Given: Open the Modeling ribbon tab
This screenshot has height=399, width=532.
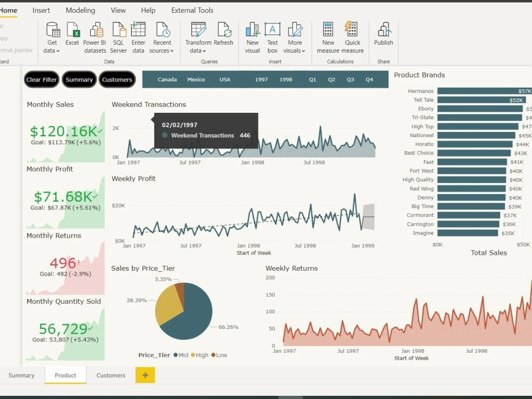Looking at the screenshot, I should 80,10.
